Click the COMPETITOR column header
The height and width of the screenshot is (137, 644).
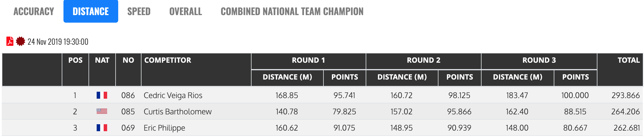coord(168,60)
